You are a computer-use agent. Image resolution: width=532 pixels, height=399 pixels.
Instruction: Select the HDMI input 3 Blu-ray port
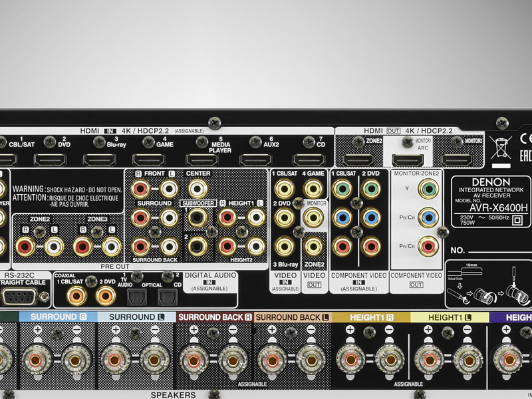pos(100,160)
